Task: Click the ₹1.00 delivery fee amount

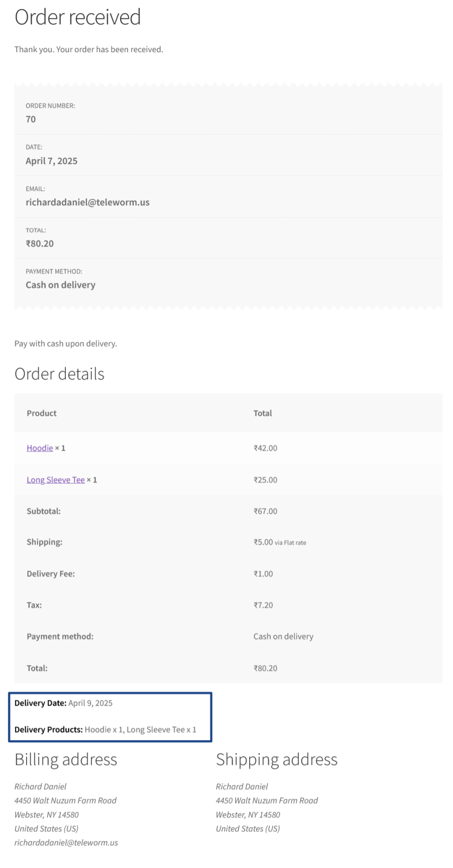Action: point(263,574)
